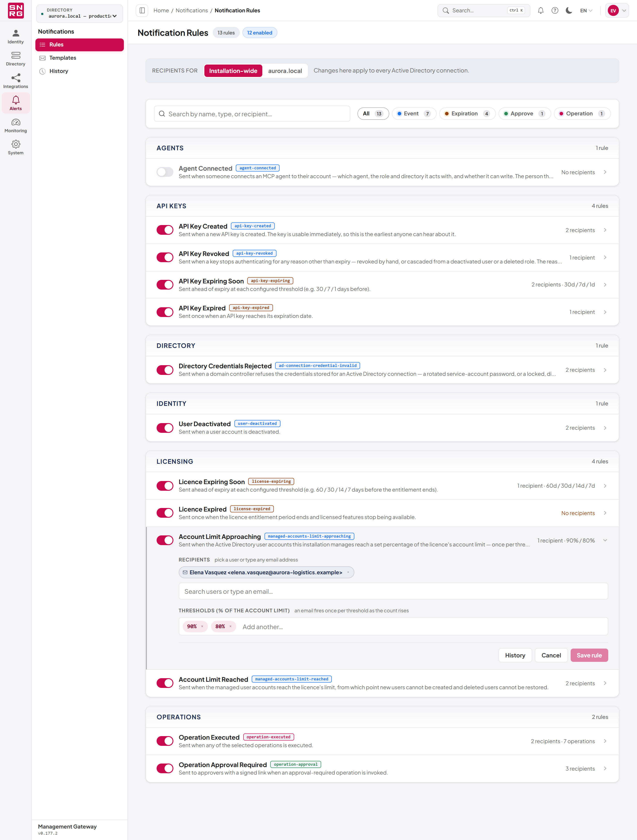Image resolution: width=637 pixels, height=840 pixels.
Task: Click Cancel in rule editor
Action: pyautogui.click(x=551, y=655)
